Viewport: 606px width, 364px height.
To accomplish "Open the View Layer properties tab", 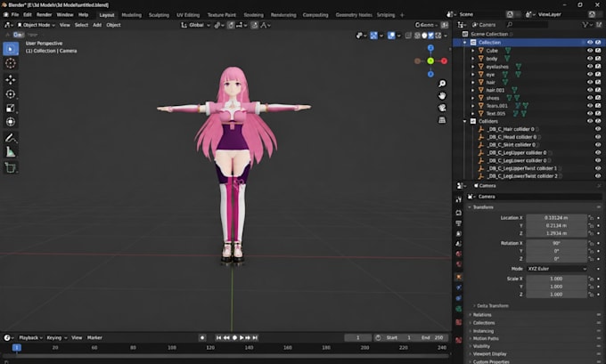I will pos(458,233).
